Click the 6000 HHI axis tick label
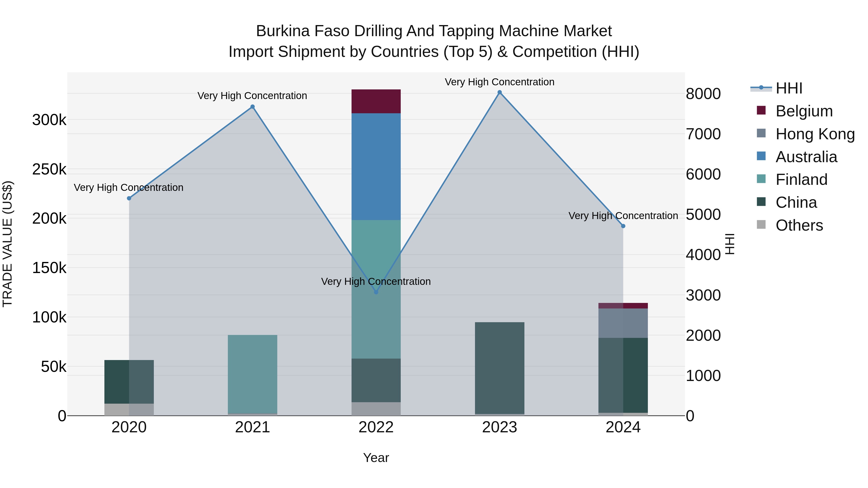 pyautogui.click(x=703, y=174)
